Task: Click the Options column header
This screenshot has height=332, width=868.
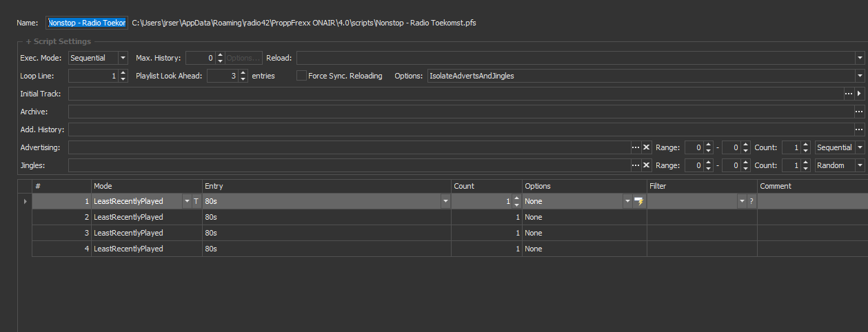Action: pos(585,186)
